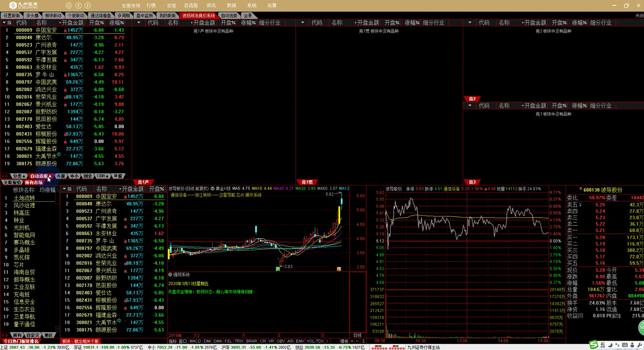Open the 设置 menu
The height and width of the screenshot is (350, 644).
[x=272, y=5]
